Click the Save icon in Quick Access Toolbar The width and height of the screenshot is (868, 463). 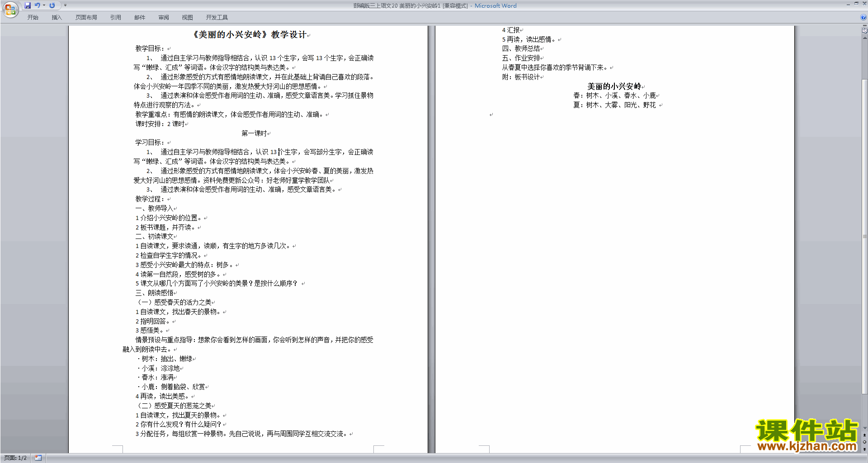tap(28, 5)
